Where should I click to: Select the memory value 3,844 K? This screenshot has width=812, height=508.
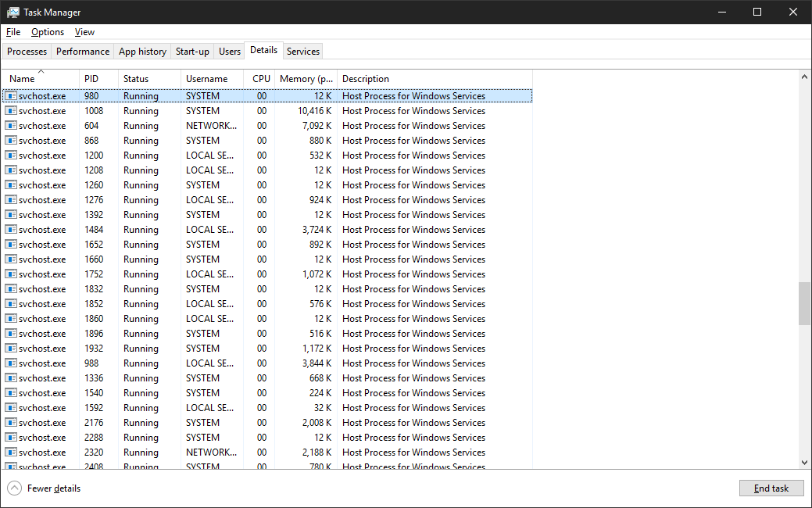[x=317, y=363]
